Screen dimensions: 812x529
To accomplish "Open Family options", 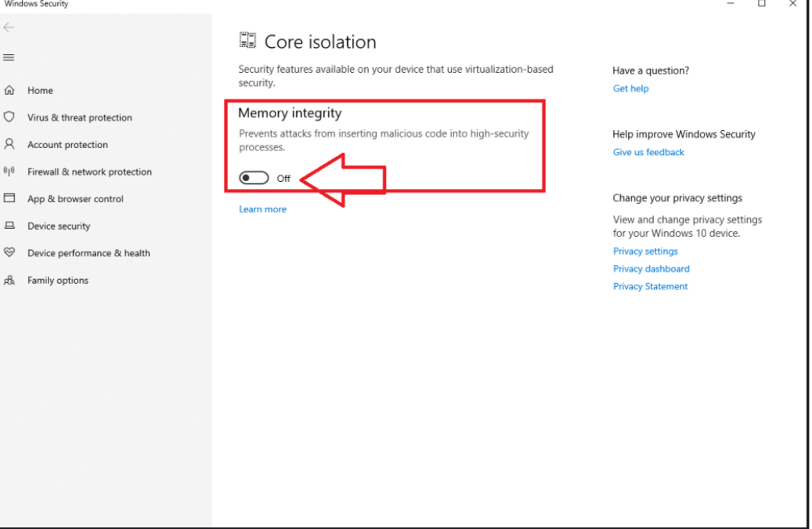I will 58,280.
